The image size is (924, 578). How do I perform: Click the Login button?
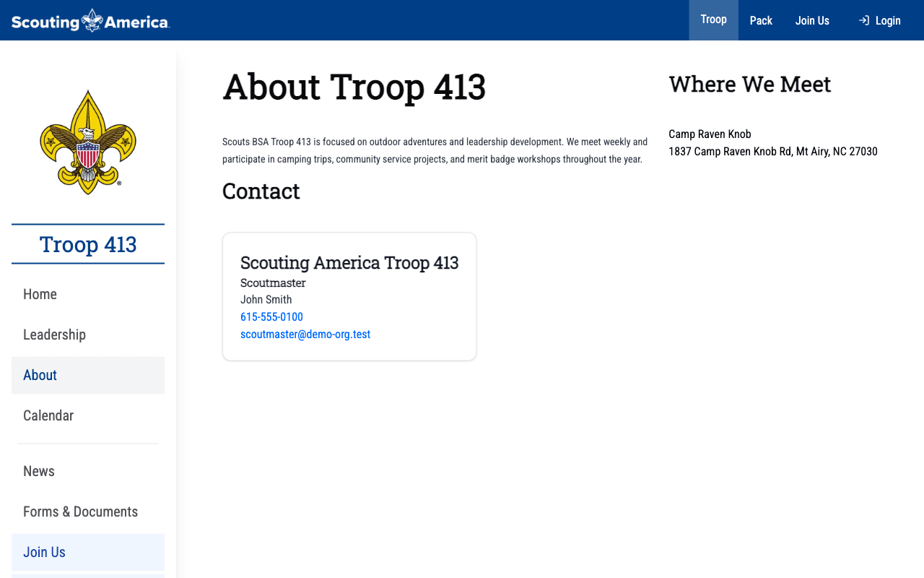[x=879, y=20]
